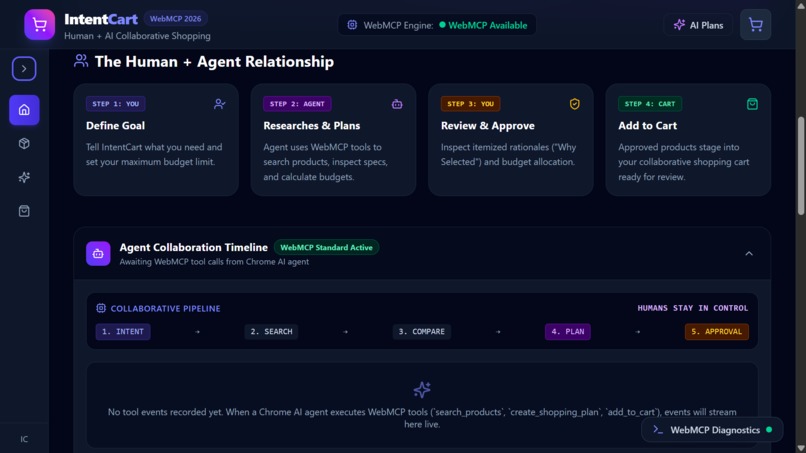Select the 1. Intent pipeline step
The width and height of the screenshot is (806, 453).
(x=123, y=332)
